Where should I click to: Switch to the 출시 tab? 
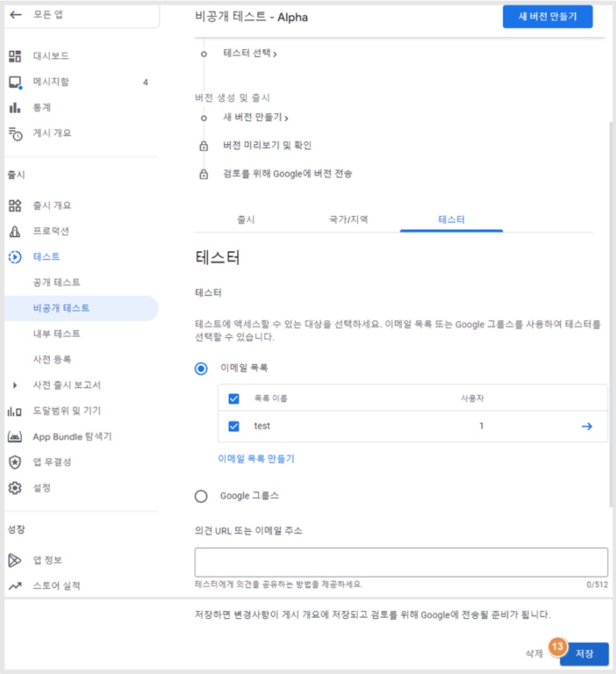click(x=246, y=220)
